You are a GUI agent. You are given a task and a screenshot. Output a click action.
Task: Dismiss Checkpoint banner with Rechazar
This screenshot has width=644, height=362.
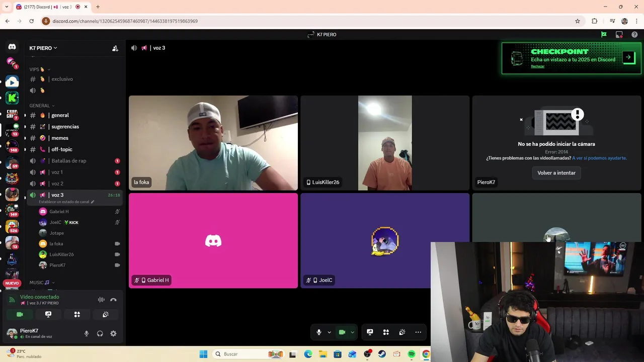pyautogui.click(x=537, y=66)
